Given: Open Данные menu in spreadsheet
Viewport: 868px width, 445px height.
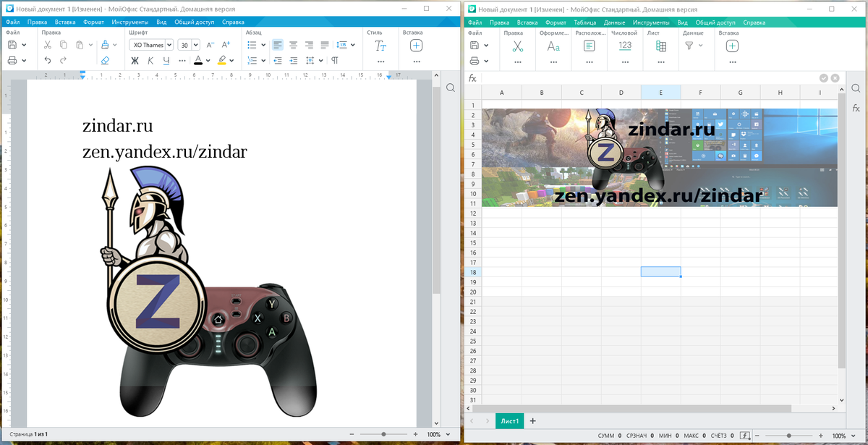Looking at the screenshot, I should pos(614,22).
